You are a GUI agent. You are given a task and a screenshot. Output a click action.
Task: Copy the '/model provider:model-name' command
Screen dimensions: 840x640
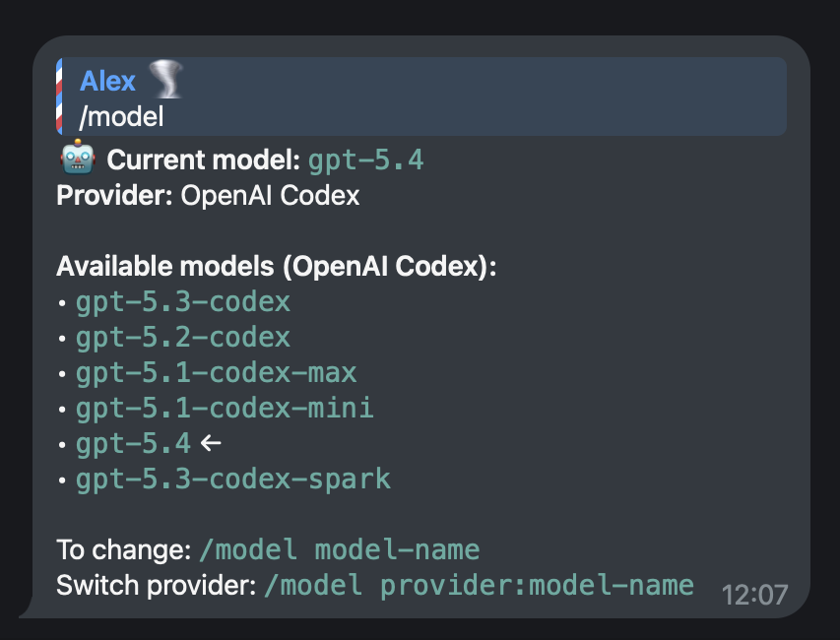pyautogui.click(x=480, y=586)
